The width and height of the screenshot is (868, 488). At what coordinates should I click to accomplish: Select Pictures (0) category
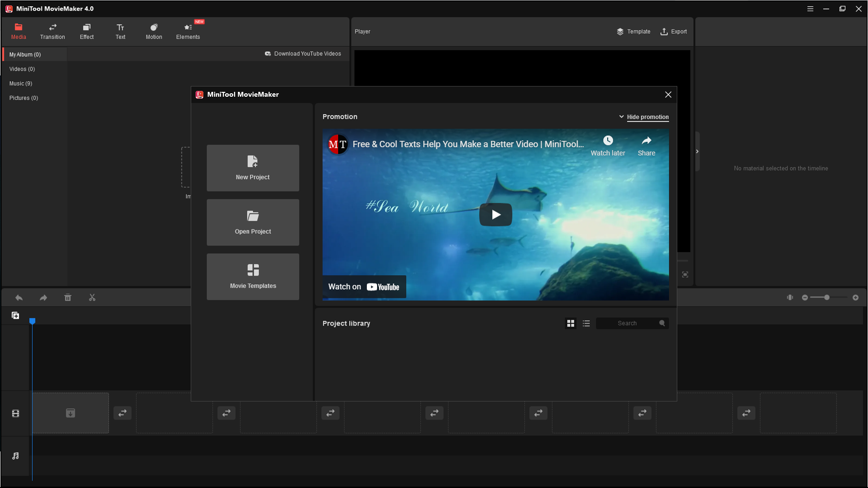click(x=35, y=98)
